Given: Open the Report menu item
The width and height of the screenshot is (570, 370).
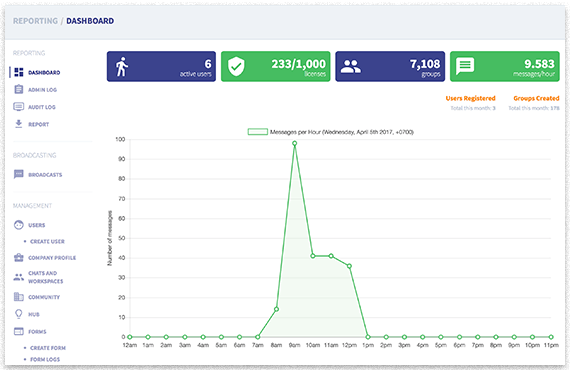Looking at the screenshot, I should click(x=39, y=124).
